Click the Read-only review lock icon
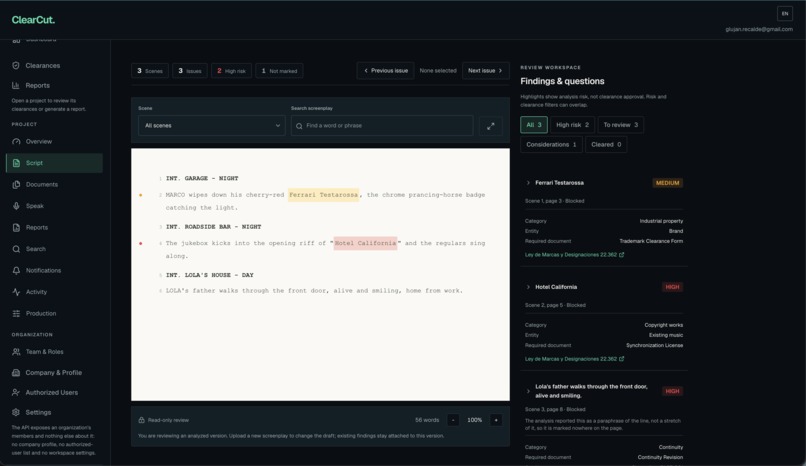Screen dimensions: 806x466 click(x=141, y=420)
